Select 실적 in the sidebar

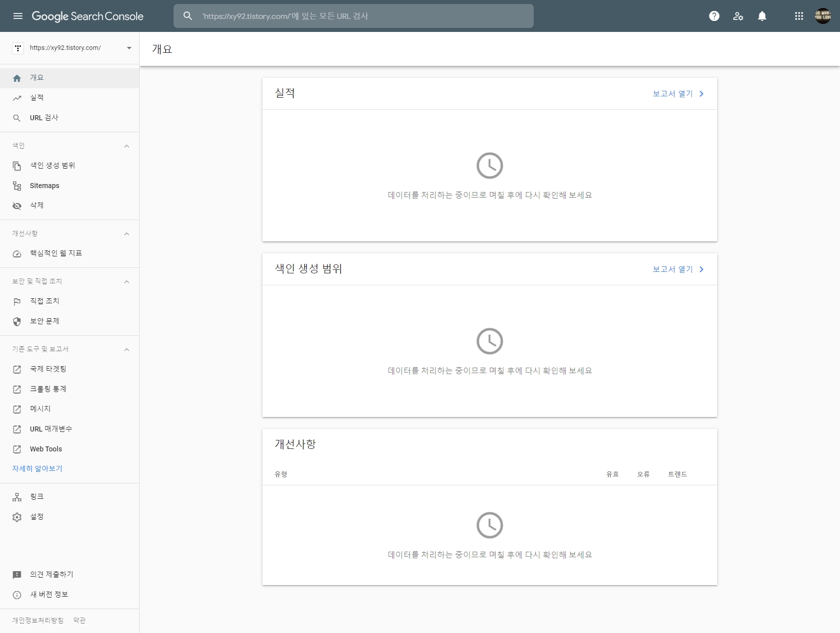pyautogui.click(x=69, y=98)
